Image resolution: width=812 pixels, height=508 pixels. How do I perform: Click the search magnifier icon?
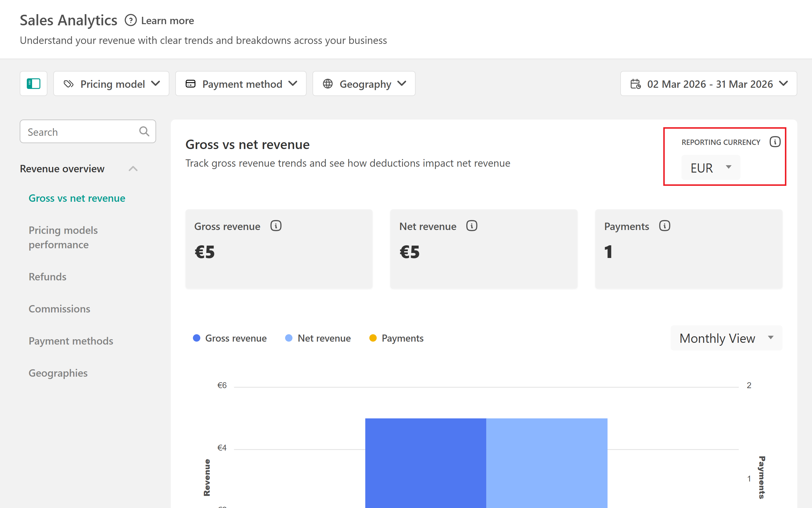144,131
